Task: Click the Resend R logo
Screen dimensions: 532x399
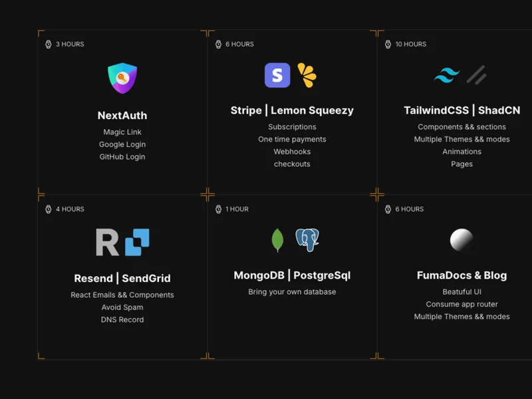Action: (x=107, y=242)
